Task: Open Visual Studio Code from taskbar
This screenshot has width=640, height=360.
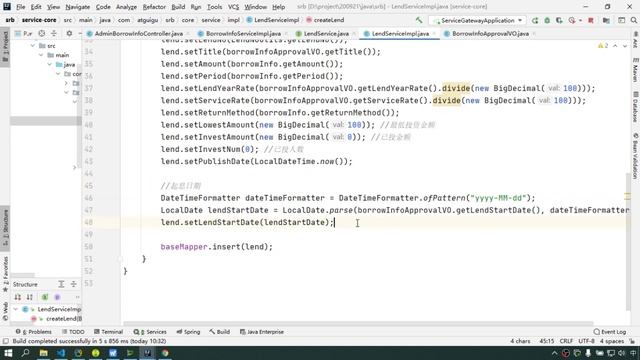Action: pos(61,353)
